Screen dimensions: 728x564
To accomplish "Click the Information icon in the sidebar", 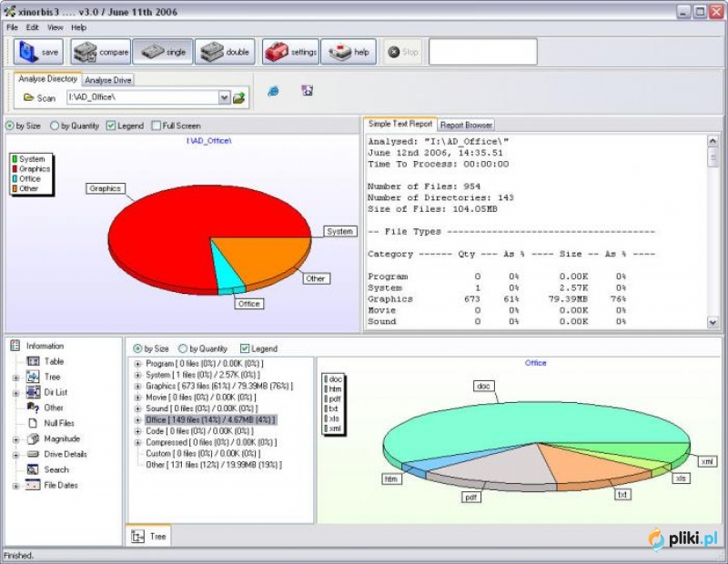I will point(15,346).
